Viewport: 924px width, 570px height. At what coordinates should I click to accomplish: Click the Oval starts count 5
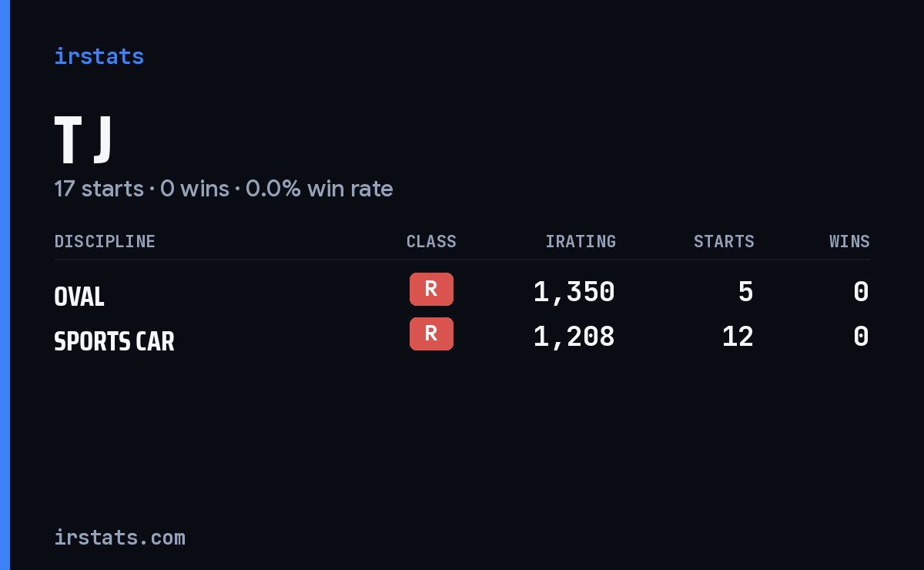[745, 292]
